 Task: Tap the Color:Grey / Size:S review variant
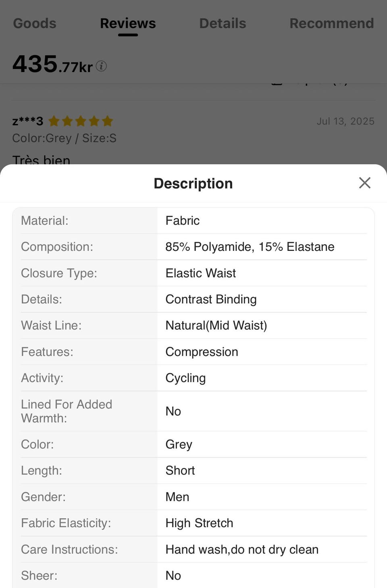coord(64,138)
